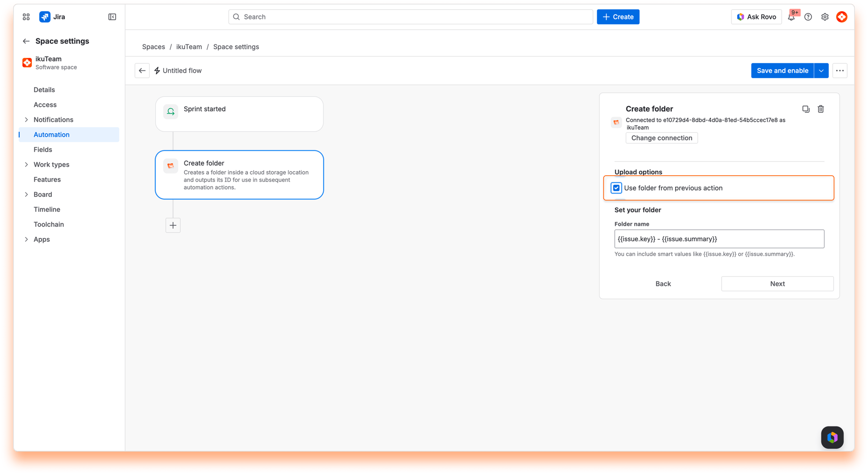Expand the Apps section
This screenshot has width=868, height=474.
click(26, 239)
